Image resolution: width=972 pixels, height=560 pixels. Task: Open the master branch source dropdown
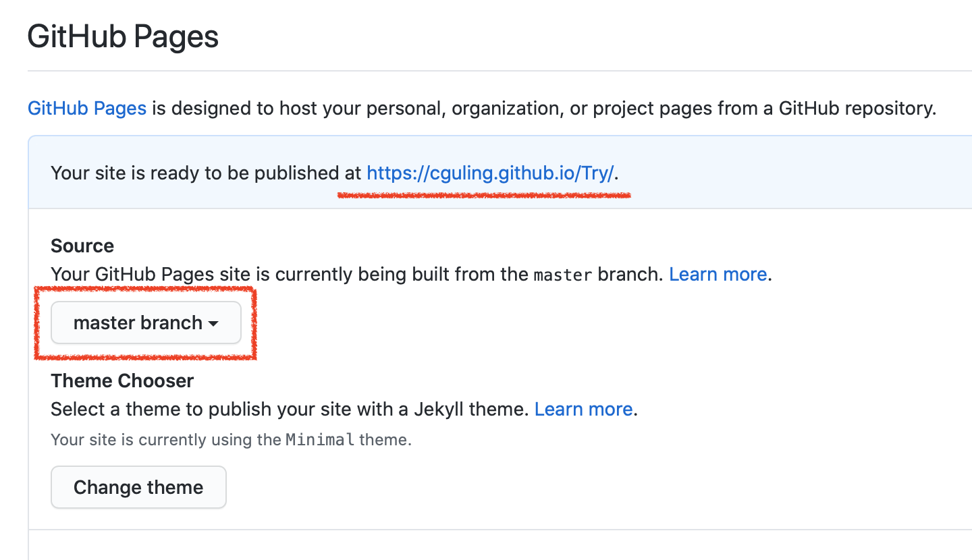[146, 323]
